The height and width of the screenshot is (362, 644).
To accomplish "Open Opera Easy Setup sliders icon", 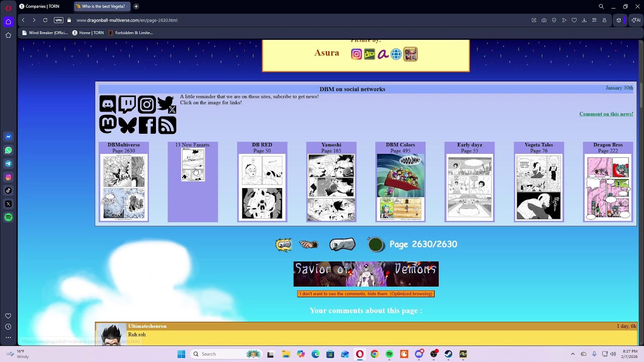I will coord(594,20).
